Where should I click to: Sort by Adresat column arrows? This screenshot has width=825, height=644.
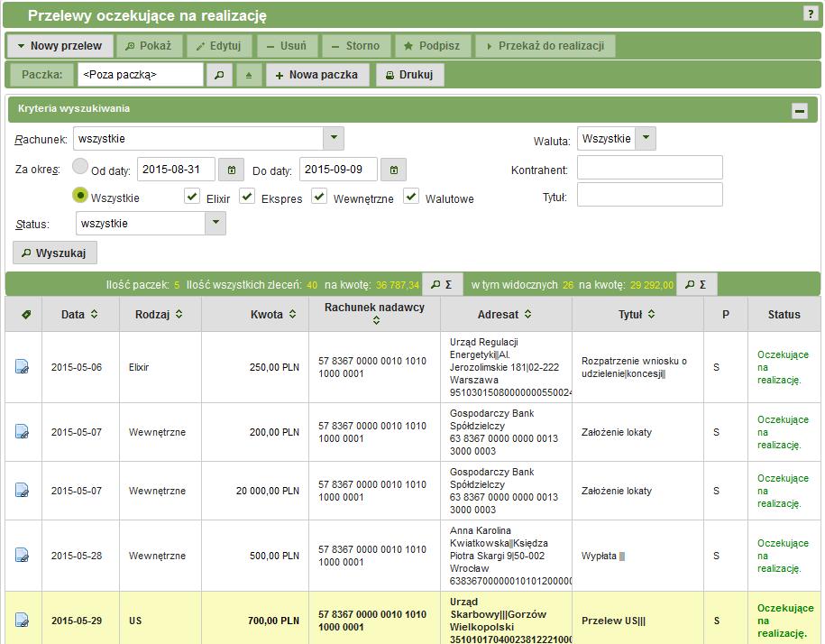(527, 314)
